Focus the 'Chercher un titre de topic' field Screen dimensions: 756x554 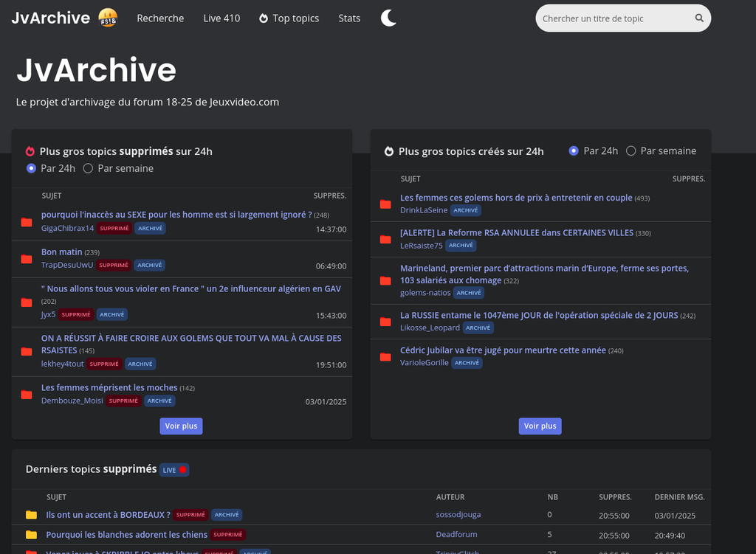(x=613, y=18)
